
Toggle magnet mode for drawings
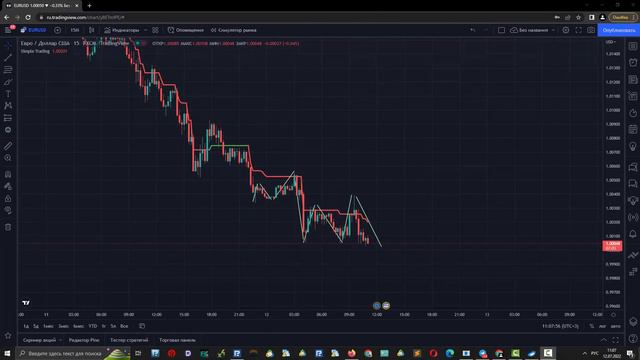[8, 174]
